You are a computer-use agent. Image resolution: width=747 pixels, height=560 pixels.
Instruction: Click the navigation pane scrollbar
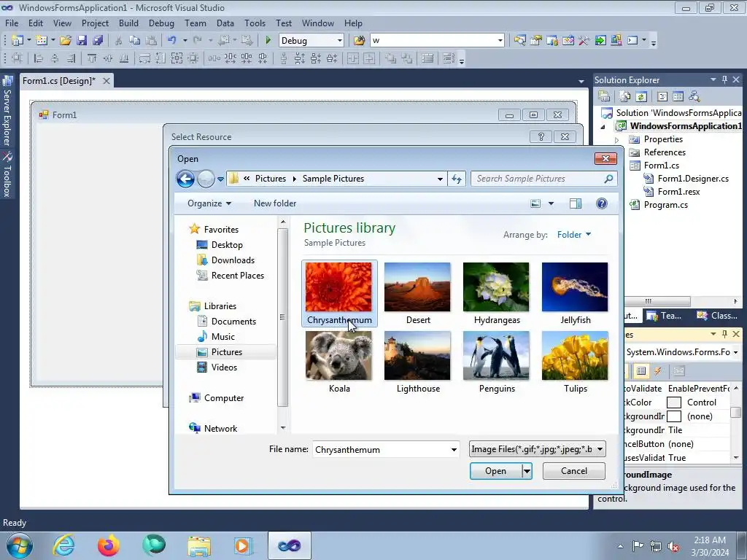[283, 317]
